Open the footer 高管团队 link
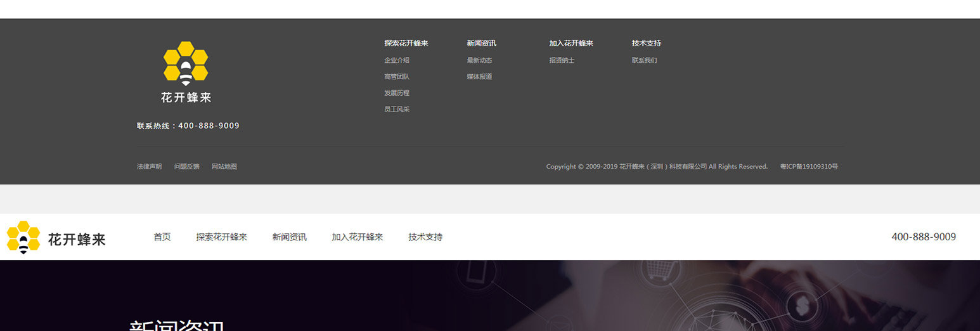 click(397, 77)
